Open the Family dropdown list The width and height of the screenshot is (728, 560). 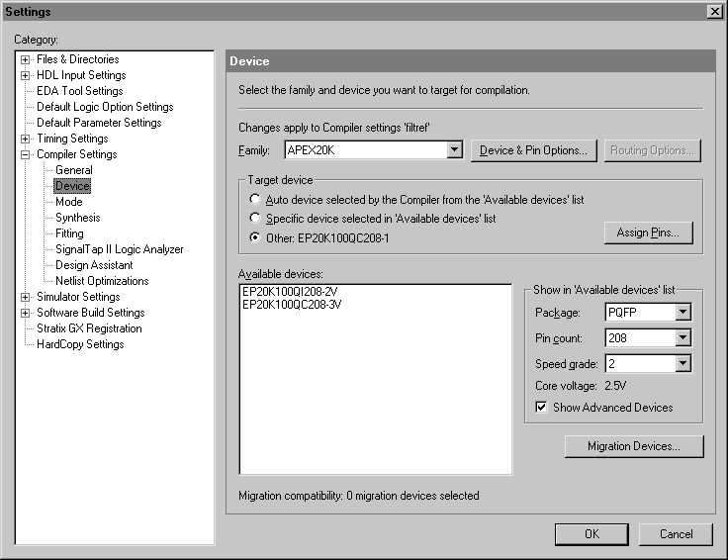coord(454,150)
